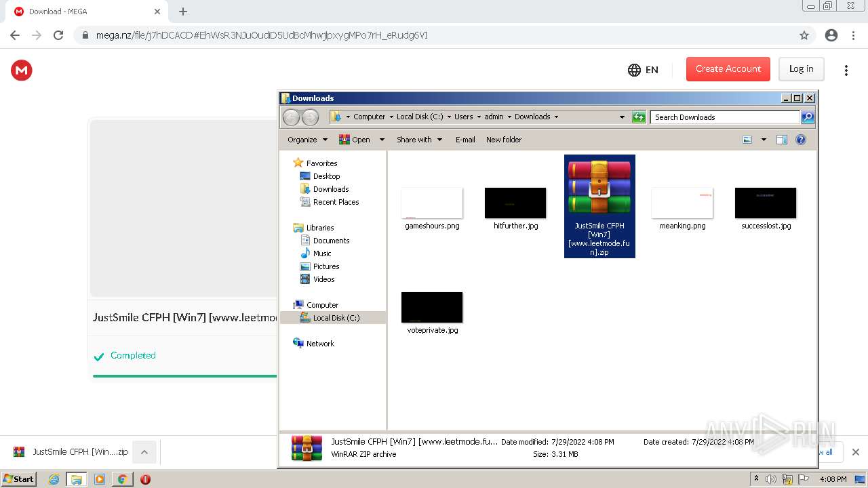Open the language selector globe EN

(x=643, y=70)
